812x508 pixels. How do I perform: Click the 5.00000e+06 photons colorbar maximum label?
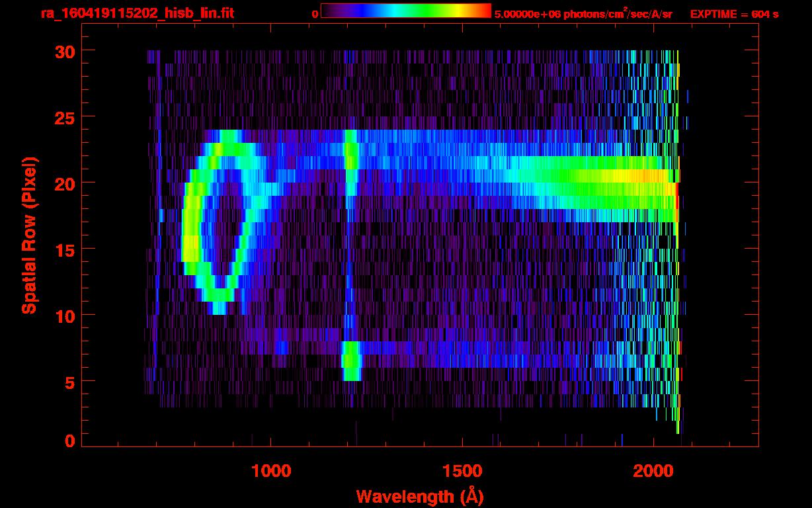tap(583, 14)
